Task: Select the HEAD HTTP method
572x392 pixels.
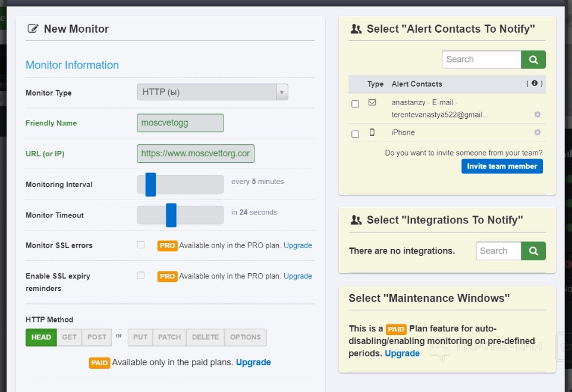Action: (41, 337)
